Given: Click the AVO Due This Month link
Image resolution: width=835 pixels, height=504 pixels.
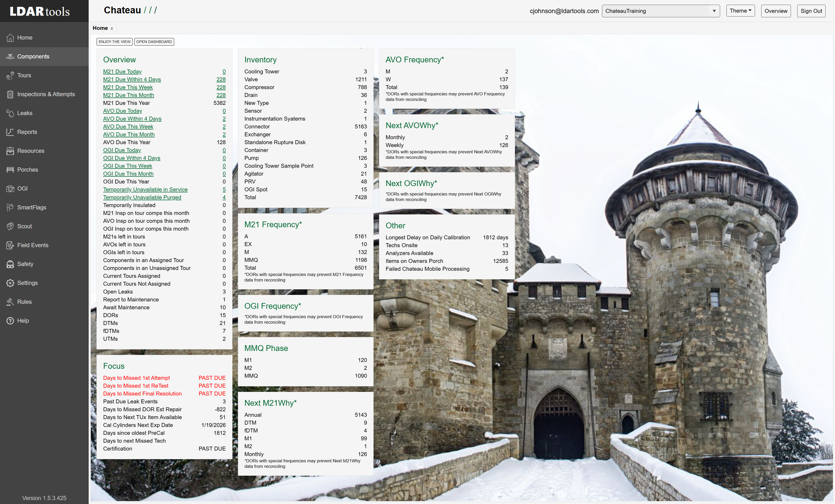Looking at the screenshot, I should point(129,134).
